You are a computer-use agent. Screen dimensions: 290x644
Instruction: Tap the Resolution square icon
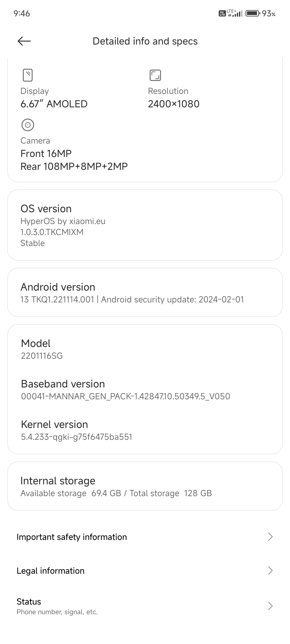click(155, 75)
